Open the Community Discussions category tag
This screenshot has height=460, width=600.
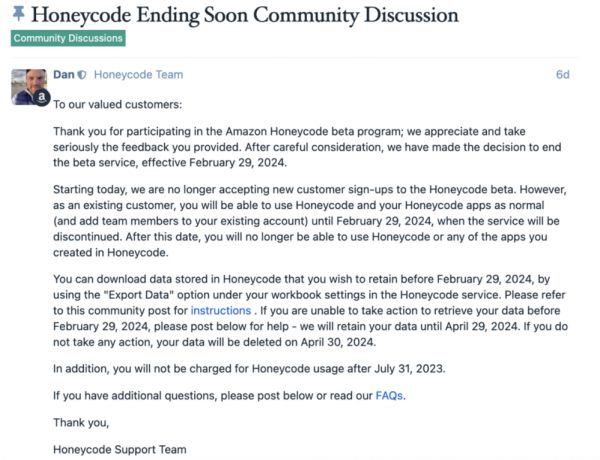coord(68,38)
